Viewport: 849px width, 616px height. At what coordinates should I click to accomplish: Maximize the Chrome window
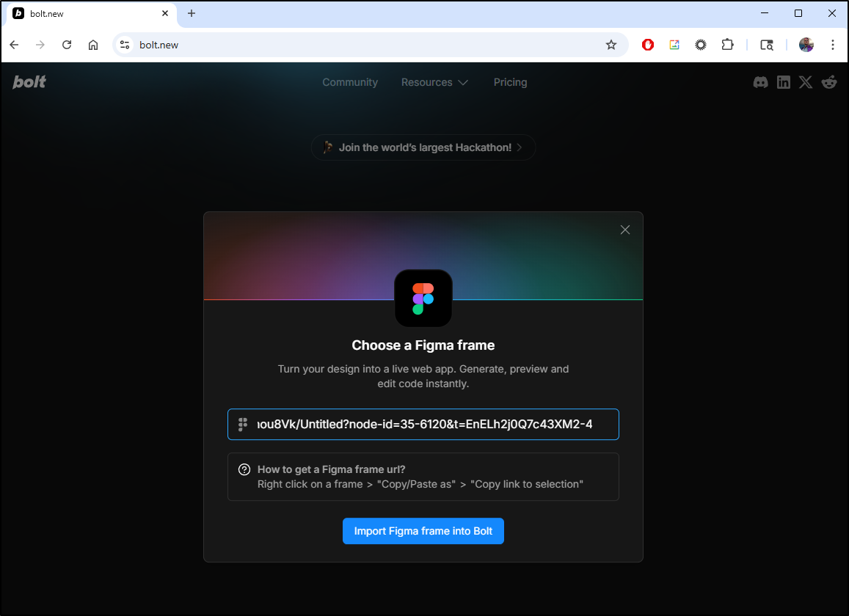point(798,13)
